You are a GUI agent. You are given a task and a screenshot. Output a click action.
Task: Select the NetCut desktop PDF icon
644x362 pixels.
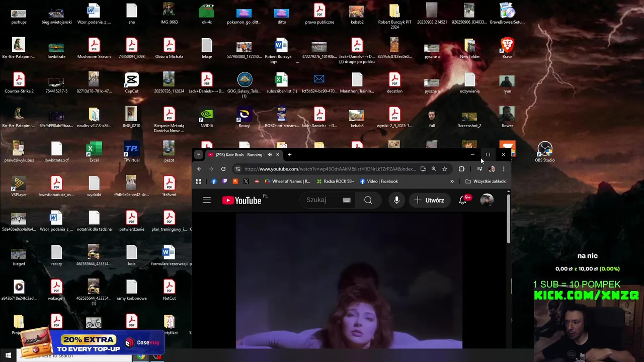(x=169, y=291)
